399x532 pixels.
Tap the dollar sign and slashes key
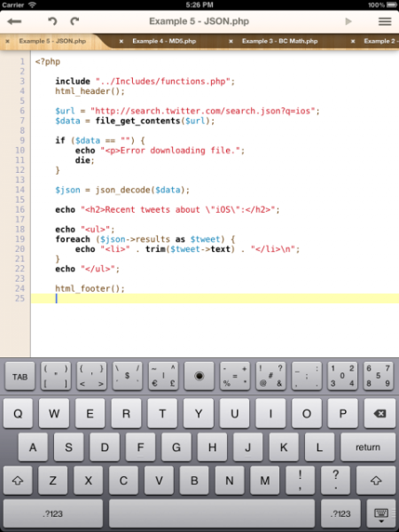click(x=128, y=377)
